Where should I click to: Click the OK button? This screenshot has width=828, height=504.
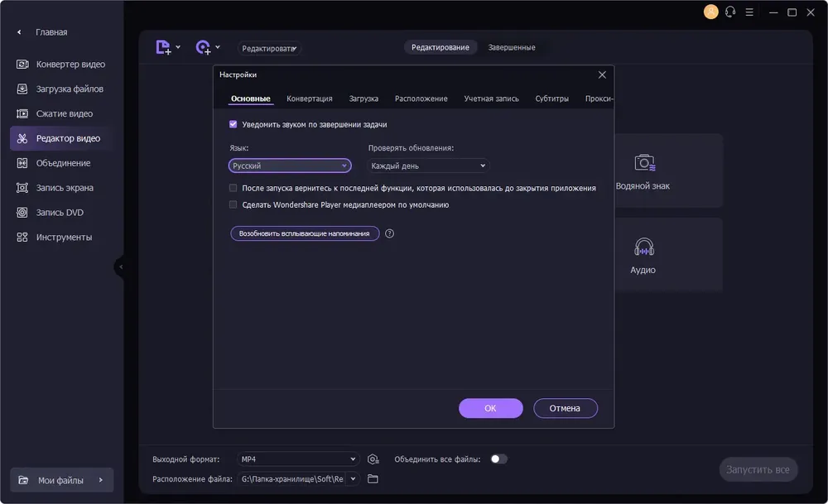(490, 408)
